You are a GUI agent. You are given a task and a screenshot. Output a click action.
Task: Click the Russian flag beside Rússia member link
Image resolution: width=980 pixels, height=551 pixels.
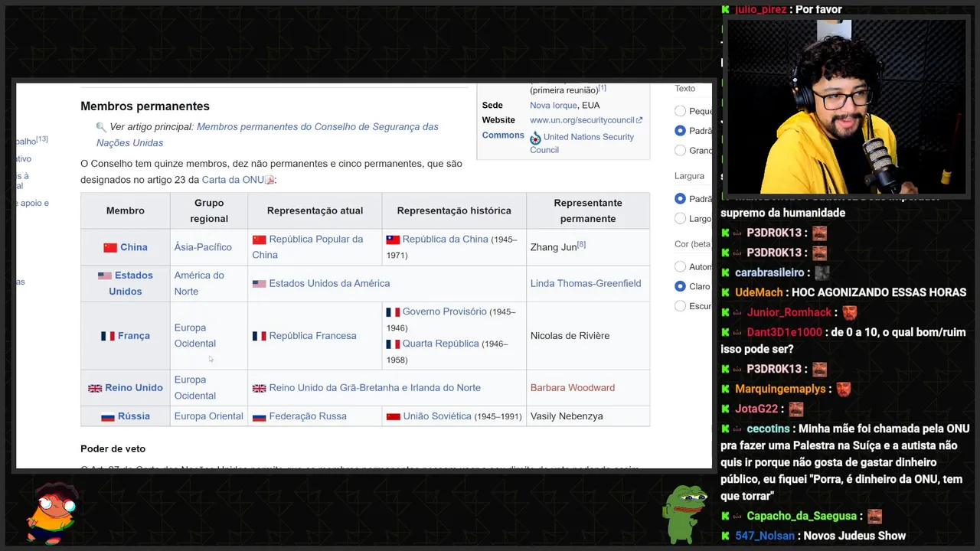click(108, 416)
